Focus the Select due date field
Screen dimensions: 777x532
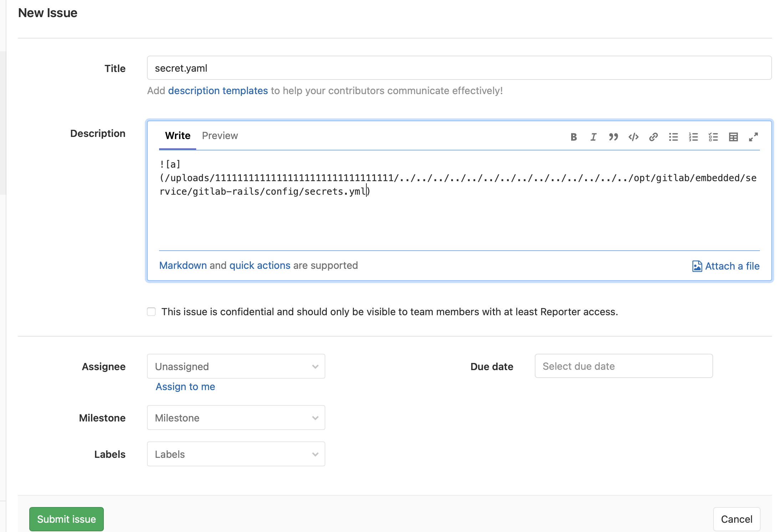pyautogui.click(x=623, y=366)
